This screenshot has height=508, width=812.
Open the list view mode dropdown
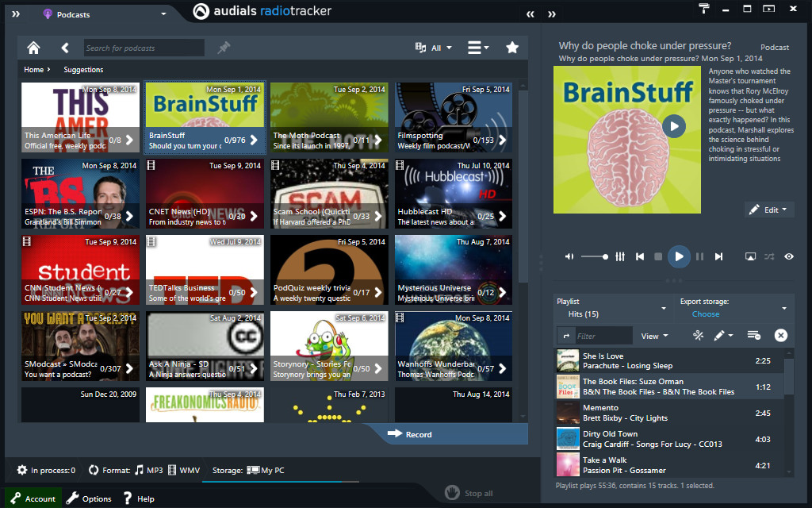478,48
